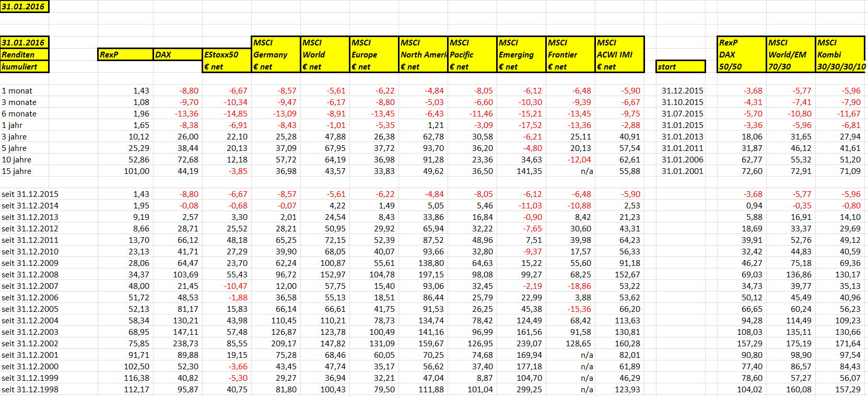Screen dimensions: 868x397
Task: Click the RexP header beside the DAX header
Action: [x=125, y=54]
